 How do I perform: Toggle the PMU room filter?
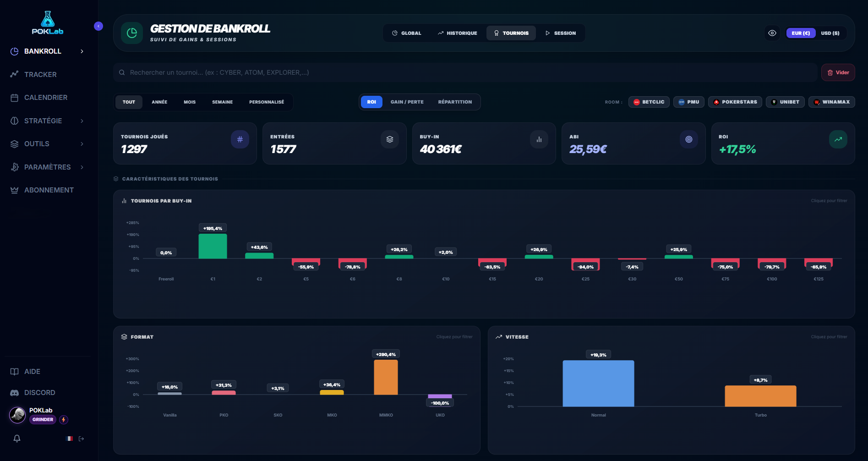pyautogui.click(x=689, y=102)
